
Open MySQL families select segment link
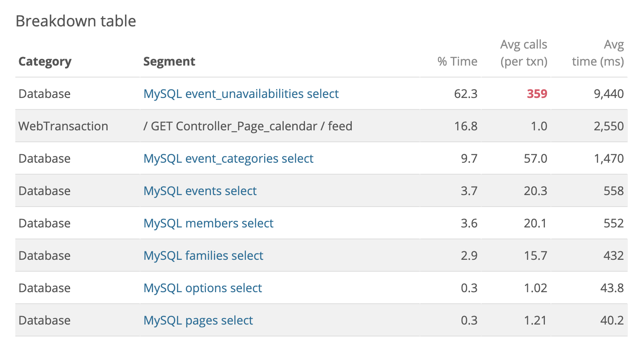pyautogui.click(x=203, y=256)
